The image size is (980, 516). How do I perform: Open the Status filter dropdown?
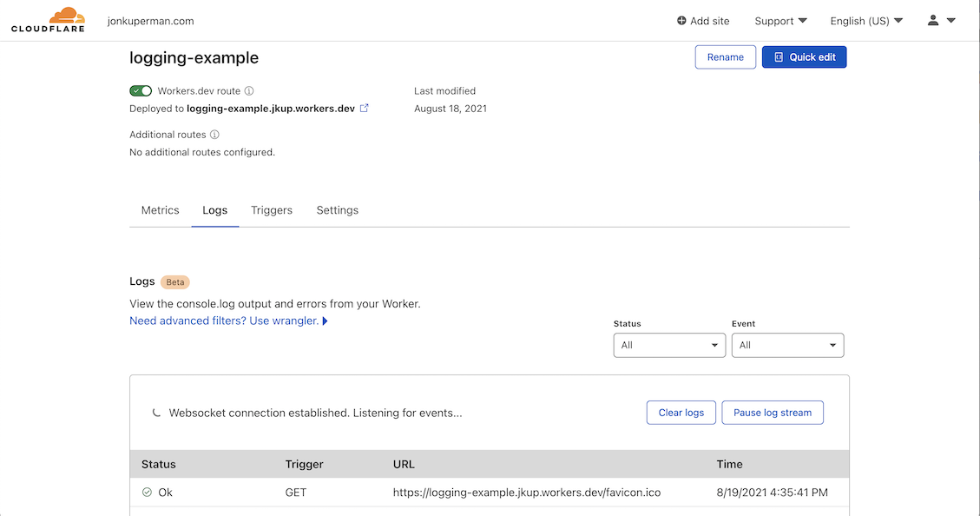(669, 345)
